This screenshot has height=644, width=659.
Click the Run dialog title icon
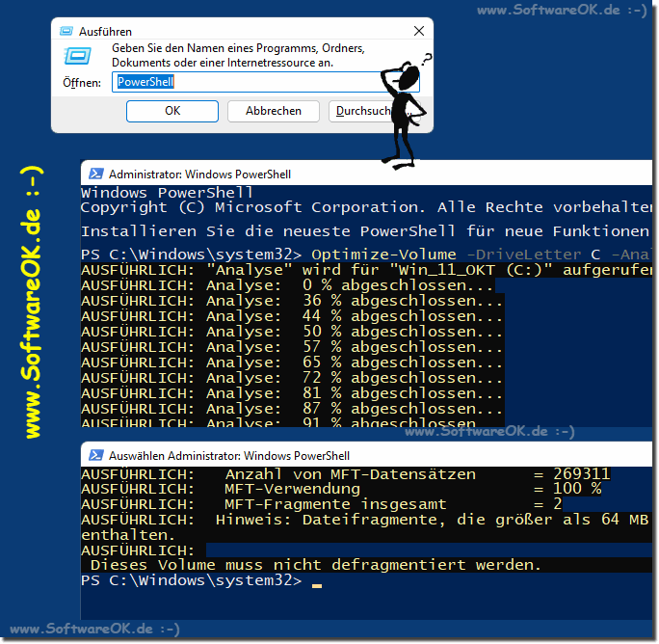[66, 31]
